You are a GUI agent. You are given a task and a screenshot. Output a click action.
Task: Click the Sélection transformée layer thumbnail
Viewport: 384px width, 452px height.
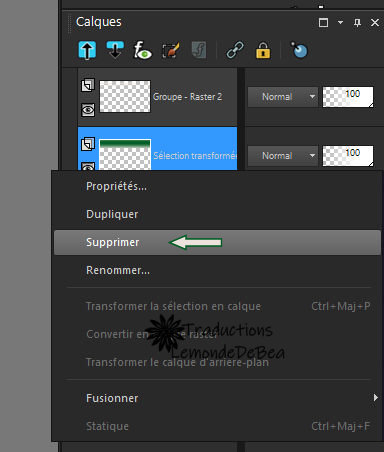coord(125,155)
